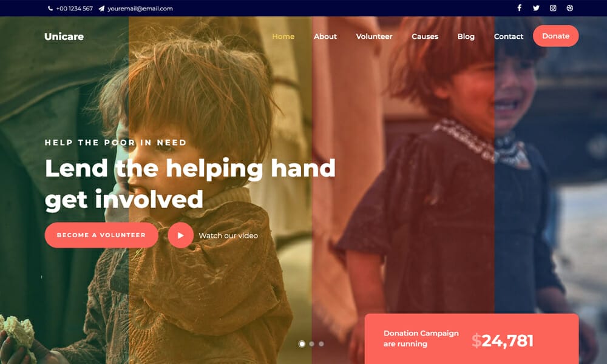This screenshot has width=607, height=364.
Task: Click the Become a Volunteer button
Action: [x=101, y=235]
